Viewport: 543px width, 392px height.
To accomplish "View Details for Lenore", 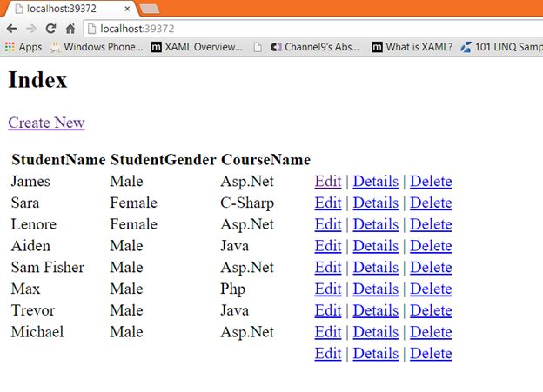I will tap(376, 224).
